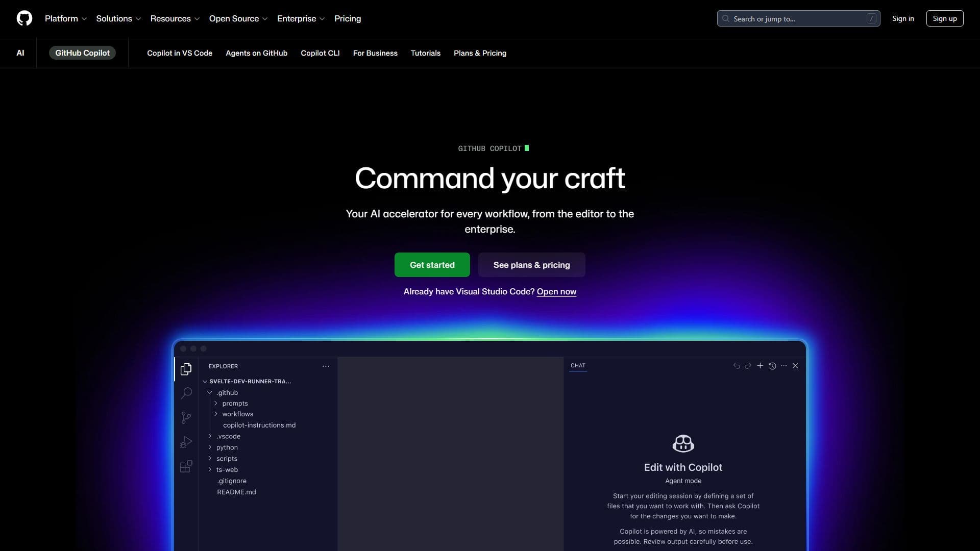This screenshot has width=980, height=551.
Task: Click the EXPLORER panel title
Action: click(223, 366)
